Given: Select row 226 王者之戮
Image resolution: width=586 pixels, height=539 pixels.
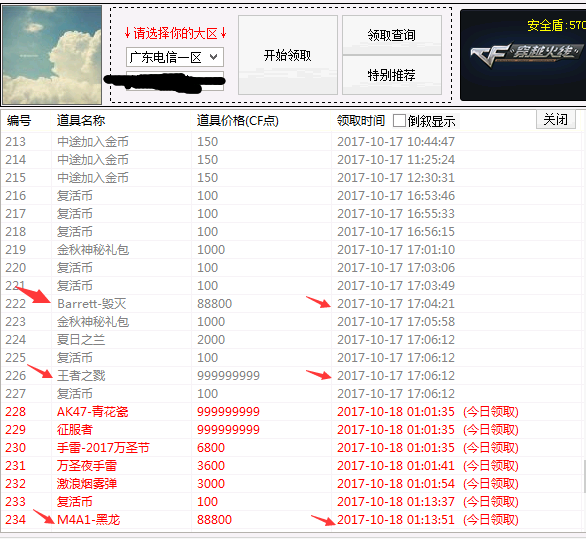Looking at the screenshot, I should click(291, 376).
